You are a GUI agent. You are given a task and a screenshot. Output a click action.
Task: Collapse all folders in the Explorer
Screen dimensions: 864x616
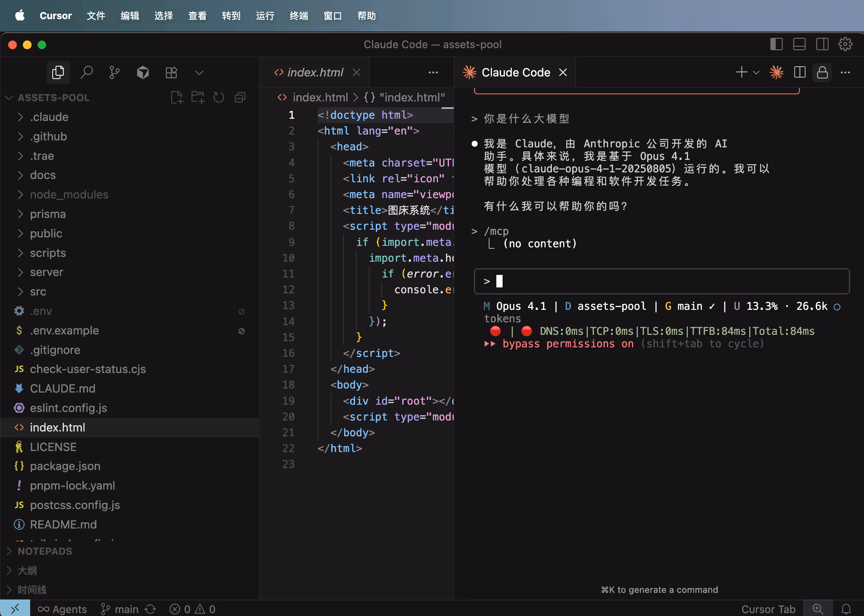pos(240,97)
